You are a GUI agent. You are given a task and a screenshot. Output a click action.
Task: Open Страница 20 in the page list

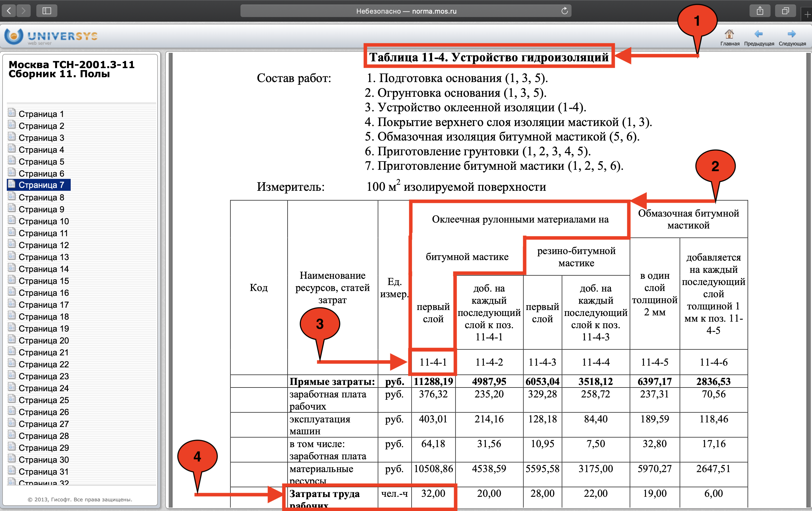pos(43,340)
